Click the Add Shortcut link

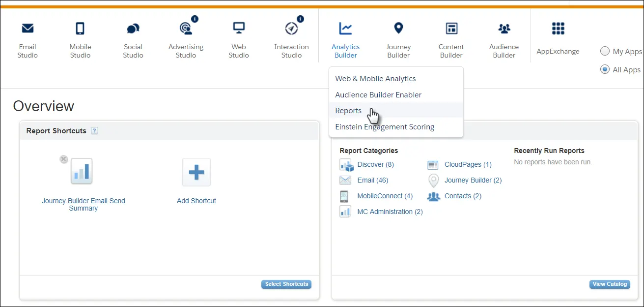pyautogui.click(x=196, y=201)
